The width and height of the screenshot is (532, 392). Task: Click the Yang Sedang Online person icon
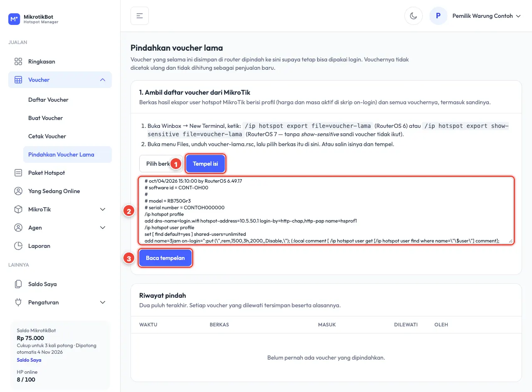click(18, 191)
